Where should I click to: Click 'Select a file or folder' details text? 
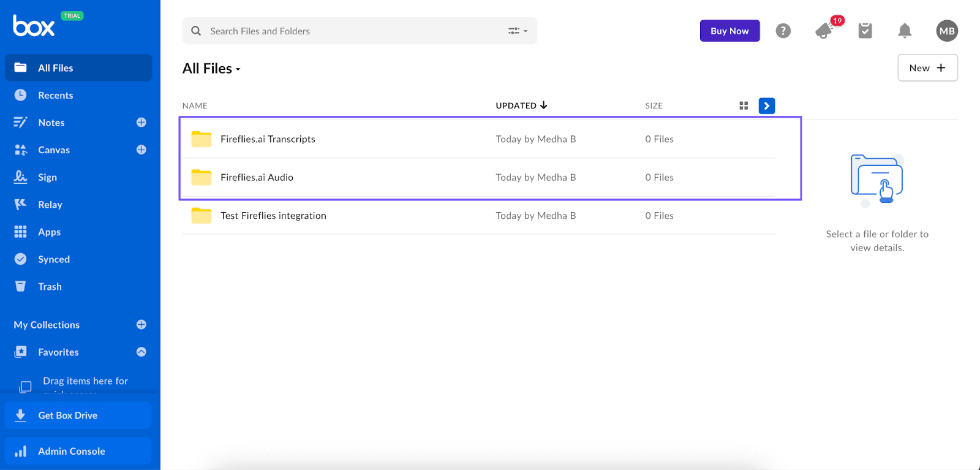[877, 241]
